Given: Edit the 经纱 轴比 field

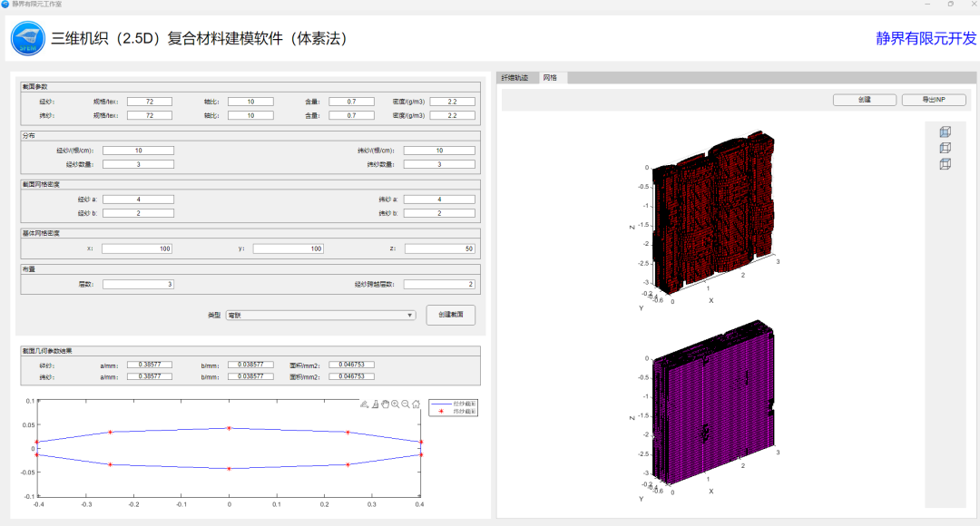Looking at the screenshot, I should pyautogui.click(x=250, y=102).
